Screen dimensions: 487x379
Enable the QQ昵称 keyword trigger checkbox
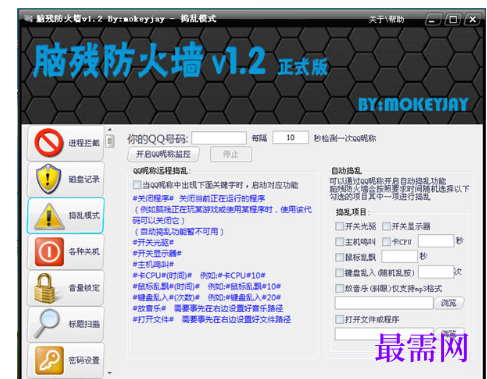[137, 185]
